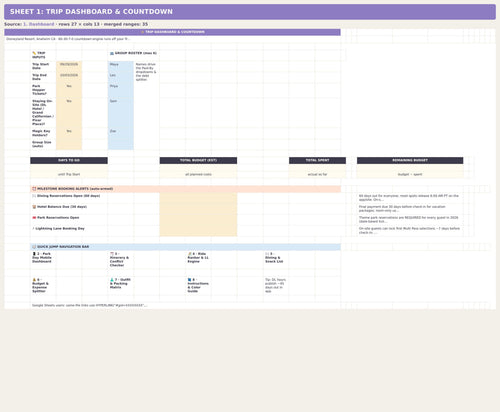
Task: Click the 'Days To Go' dark header
Action: (x=69, y=160)
